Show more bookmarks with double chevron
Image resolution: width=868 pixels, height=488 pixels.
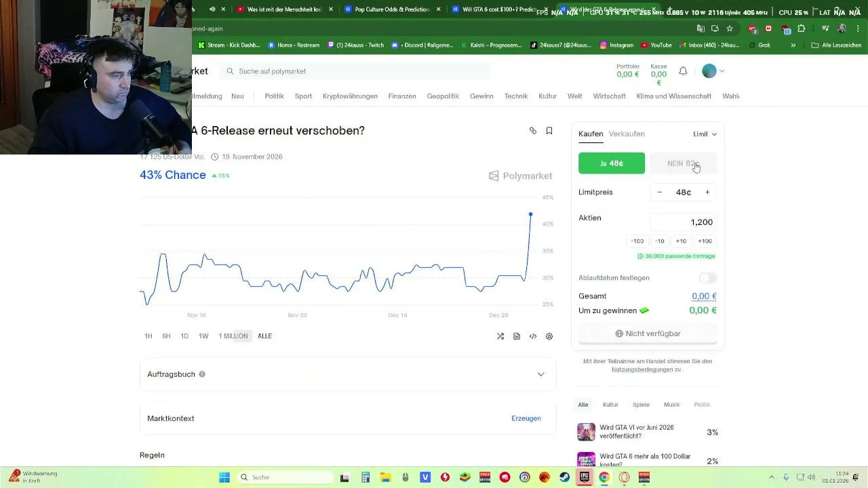coord(793,45)
